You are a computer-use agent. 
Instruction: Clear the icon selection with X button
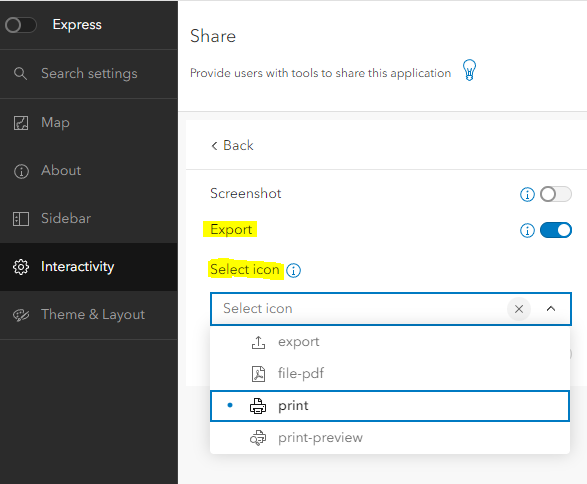pos(519,309)
